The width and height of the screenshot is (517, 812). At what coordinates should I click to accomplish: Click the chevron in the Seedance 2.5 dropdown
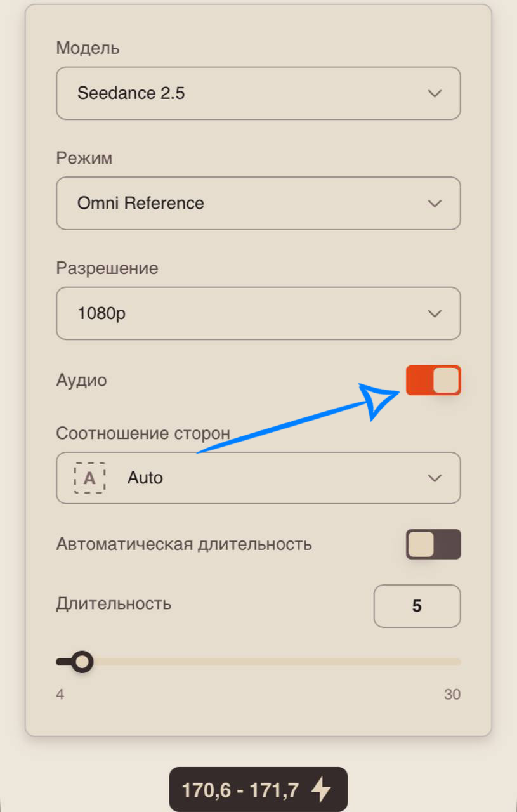pos(435,93)
